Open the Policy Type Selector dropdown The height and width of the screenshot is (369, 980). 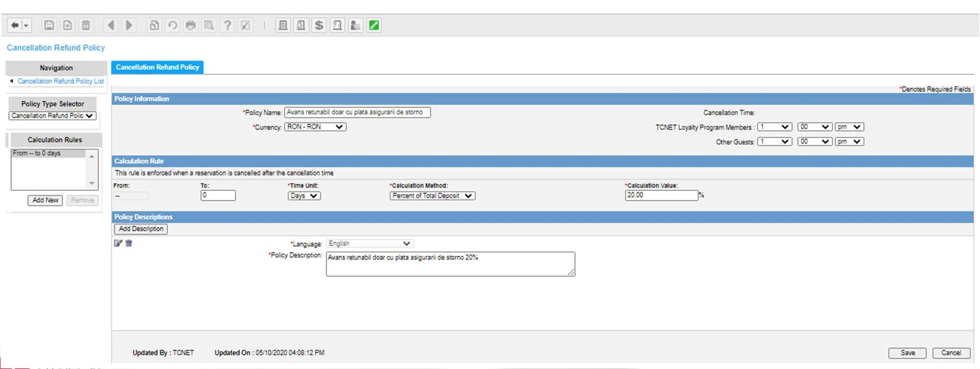click(52, 116)
